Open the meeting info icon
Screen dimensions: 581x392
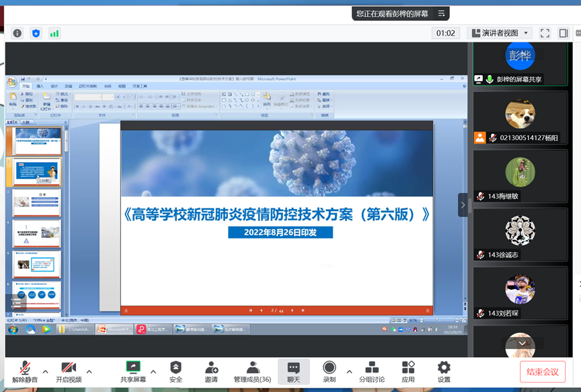[x=17, y=33]
